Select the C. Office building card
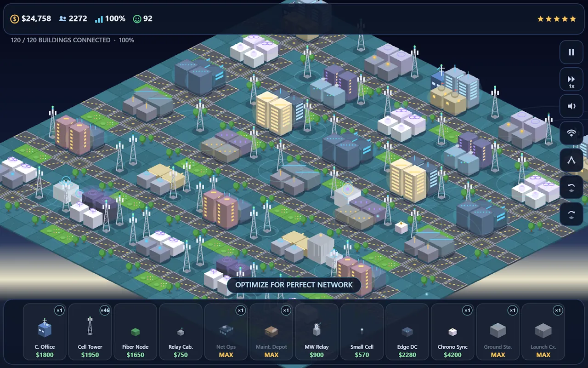The width and height of the screenshot is (588, 368). point(45,332)
